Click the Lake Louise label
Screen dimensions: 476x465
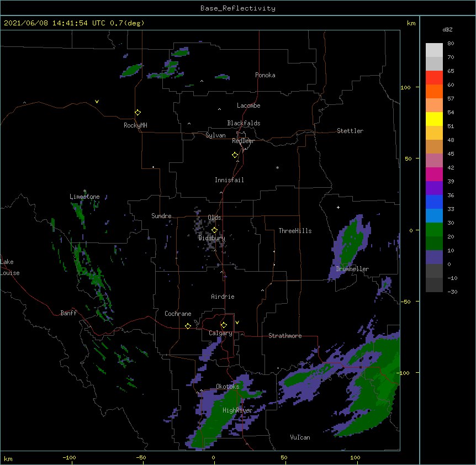click(10, 267)
